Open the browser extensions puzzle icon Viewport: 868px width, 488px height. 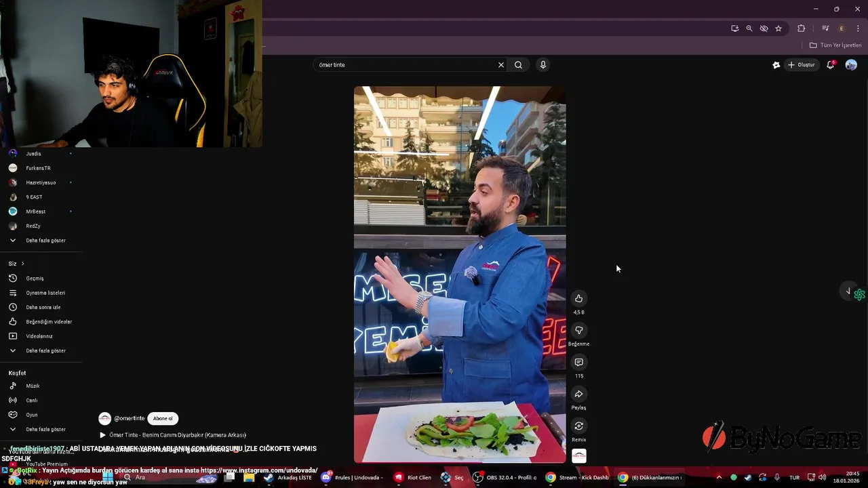[802, 28]
